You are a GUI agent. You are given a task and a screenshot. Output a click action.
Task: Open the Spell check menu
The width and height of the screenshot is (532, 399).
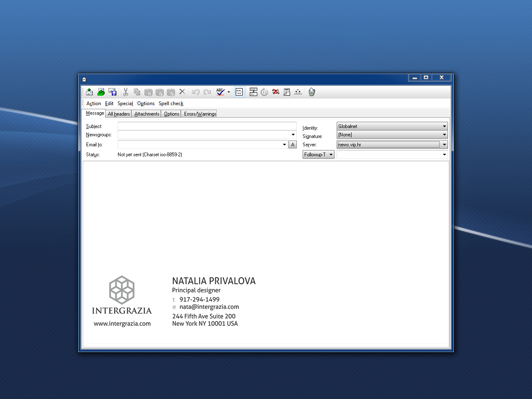tap(171, 103)
